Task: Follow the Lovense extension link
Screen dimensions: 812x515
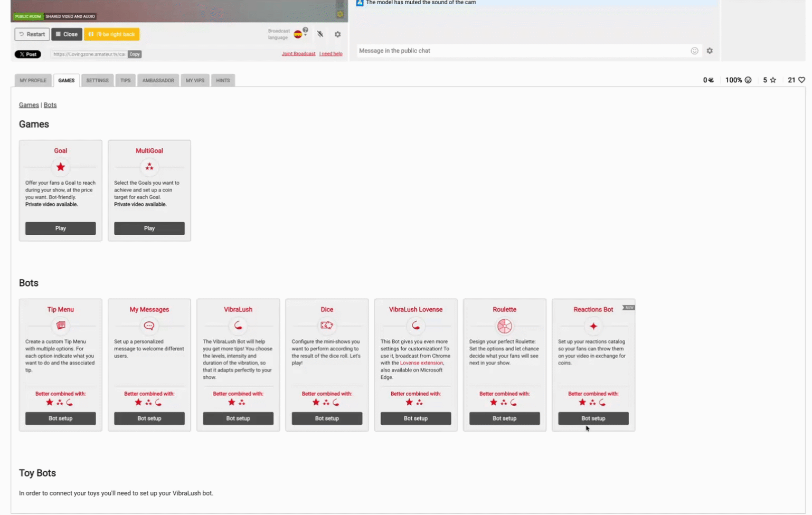Action: (x=421, y=363)
